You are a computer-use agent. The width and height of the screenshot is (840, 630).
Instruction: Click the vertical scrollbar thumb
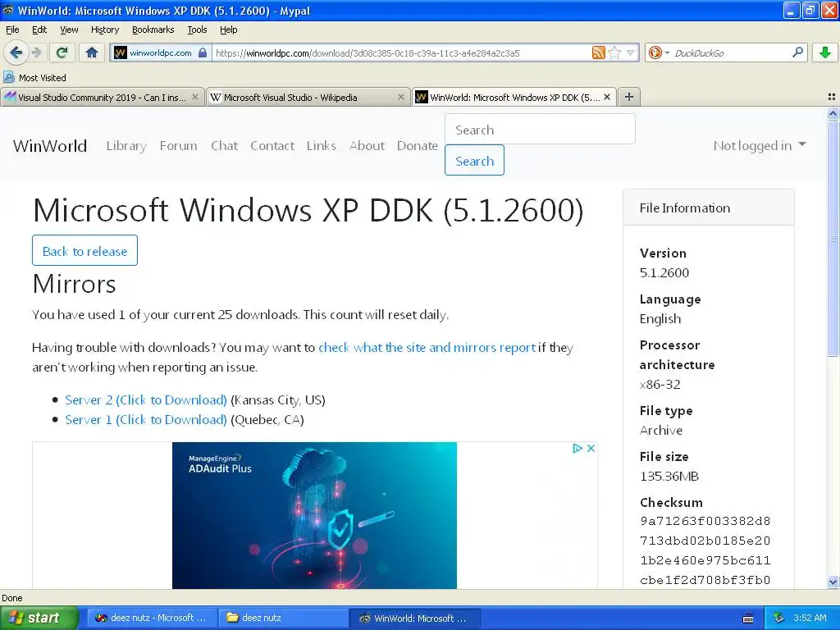(833, 239)
